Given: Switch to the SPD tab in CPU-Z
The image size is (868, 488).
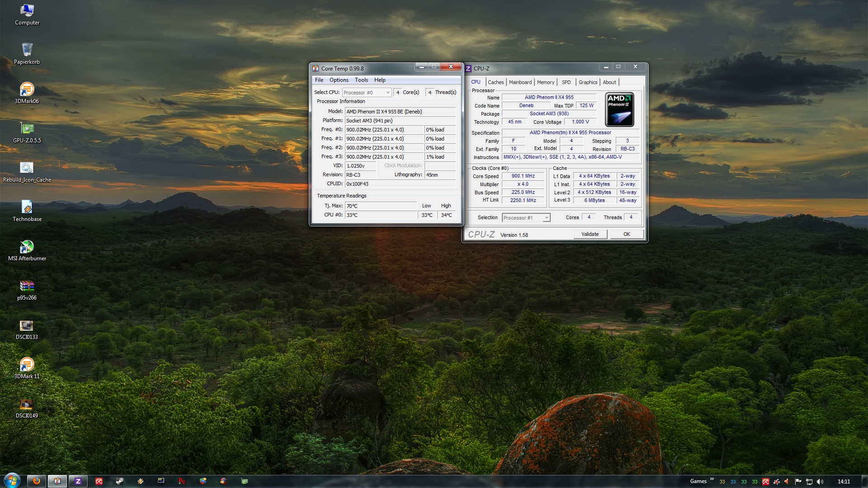Looking at the screenshot, I should 566,82.
